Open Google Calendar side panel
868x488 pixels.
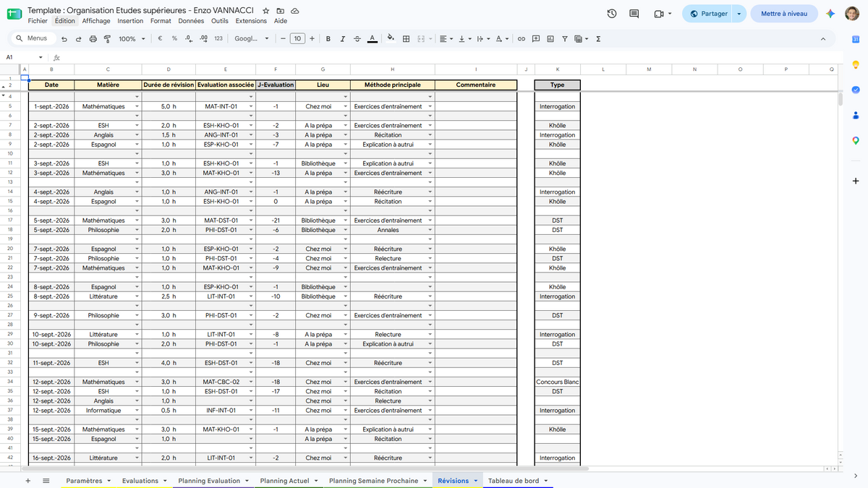click(856, 40)
